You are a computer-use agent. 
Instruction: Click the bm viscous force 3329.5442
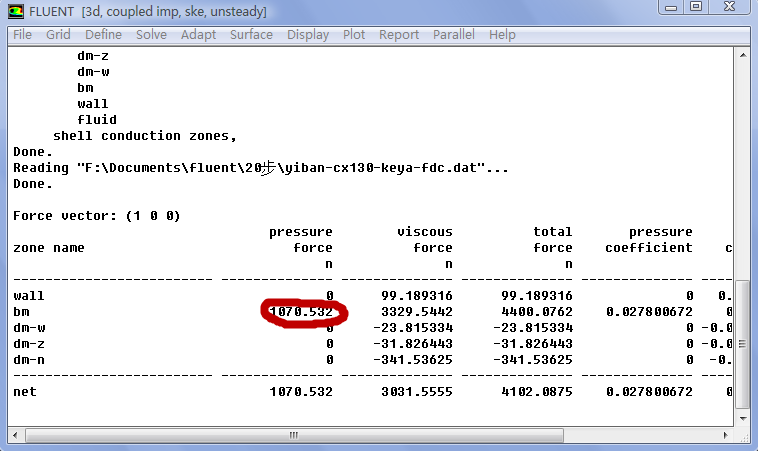click(417, 312)
